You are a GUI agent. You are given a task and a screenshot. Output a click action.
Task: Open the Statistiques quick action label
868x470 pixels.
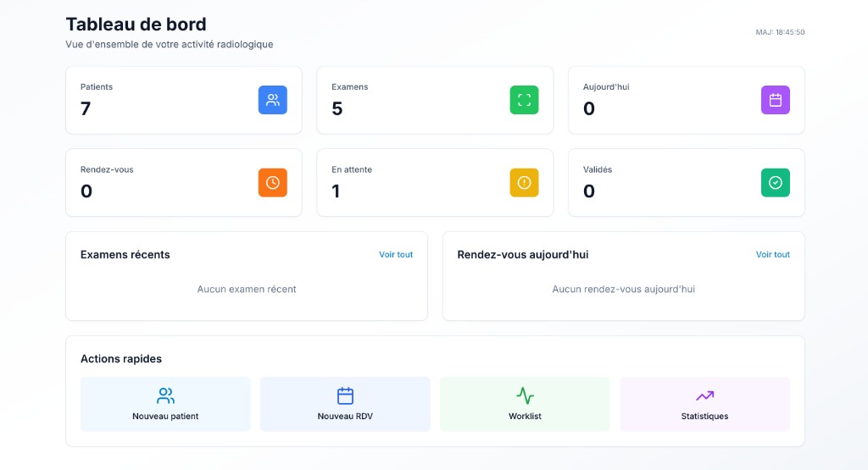coord(704,417)
